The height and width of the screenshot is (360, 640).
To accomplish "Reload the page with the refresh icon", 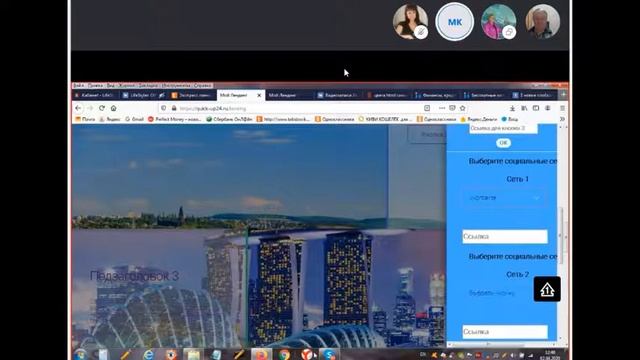I will pos(102,108).
